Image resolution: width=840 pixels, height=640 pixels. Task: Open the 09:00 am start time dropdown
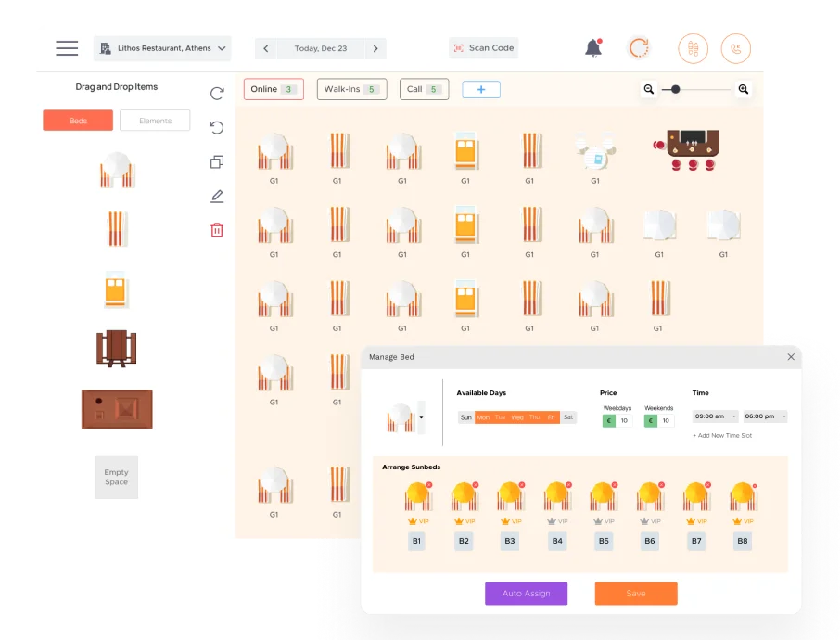(x=716, y=416)
